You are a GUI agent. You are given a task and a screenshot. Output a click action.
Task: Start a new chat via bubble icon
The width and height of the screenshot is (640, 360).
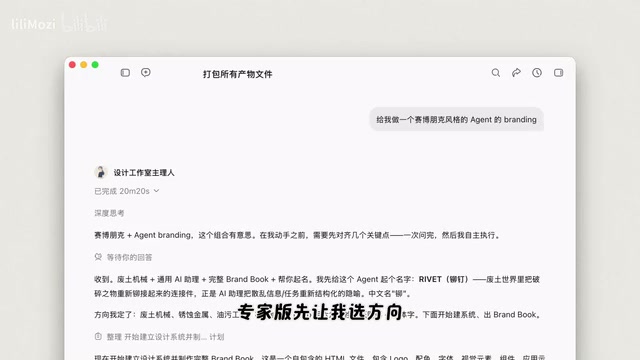point(146,73)
